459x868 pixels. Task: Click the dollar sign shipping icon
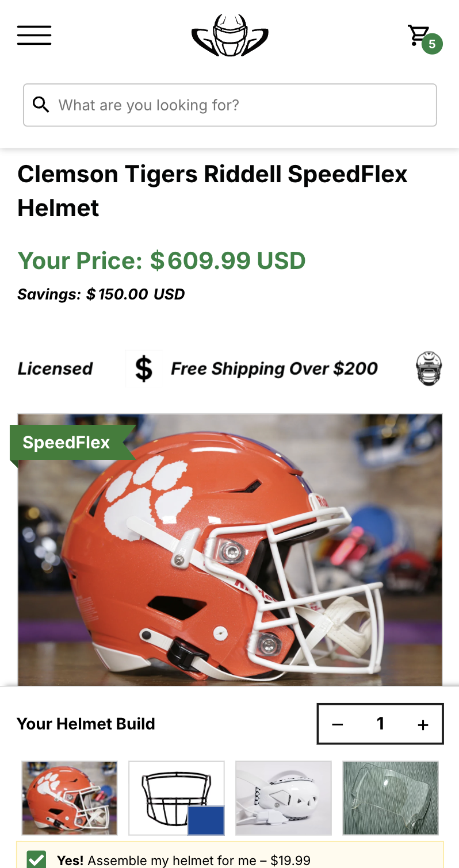[144, 368]
